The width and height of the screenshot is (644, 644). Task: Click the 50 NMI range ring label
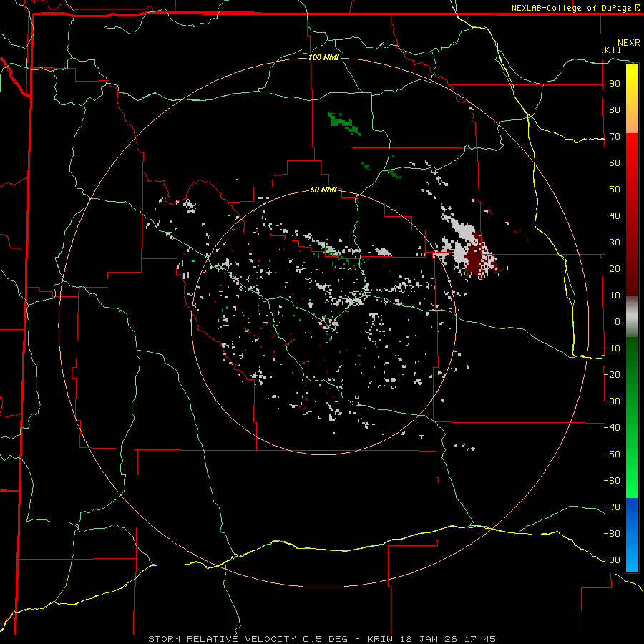click(x=323, y=190)
